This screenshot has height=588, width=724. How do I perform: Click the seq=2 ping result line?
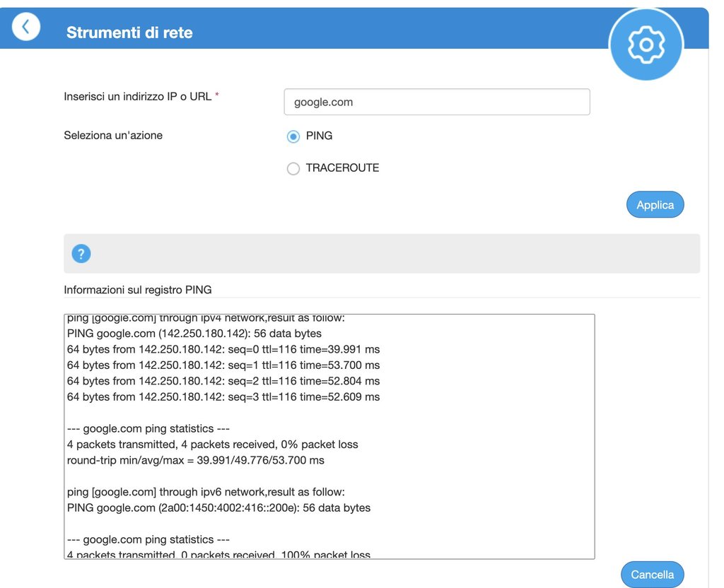click(223, 381)
